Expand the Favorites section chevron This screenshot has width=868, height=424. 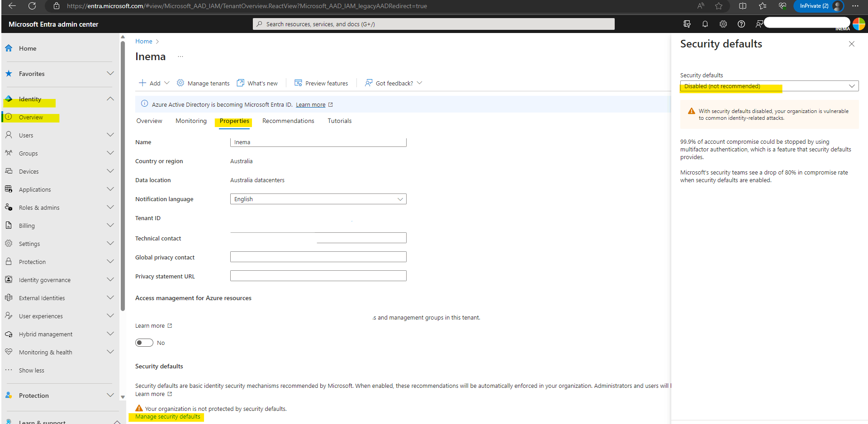pos(110,73)
